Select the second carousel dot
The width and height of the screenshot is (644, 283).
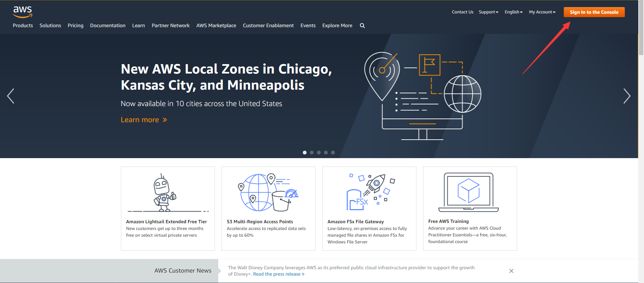click(312, 152)
